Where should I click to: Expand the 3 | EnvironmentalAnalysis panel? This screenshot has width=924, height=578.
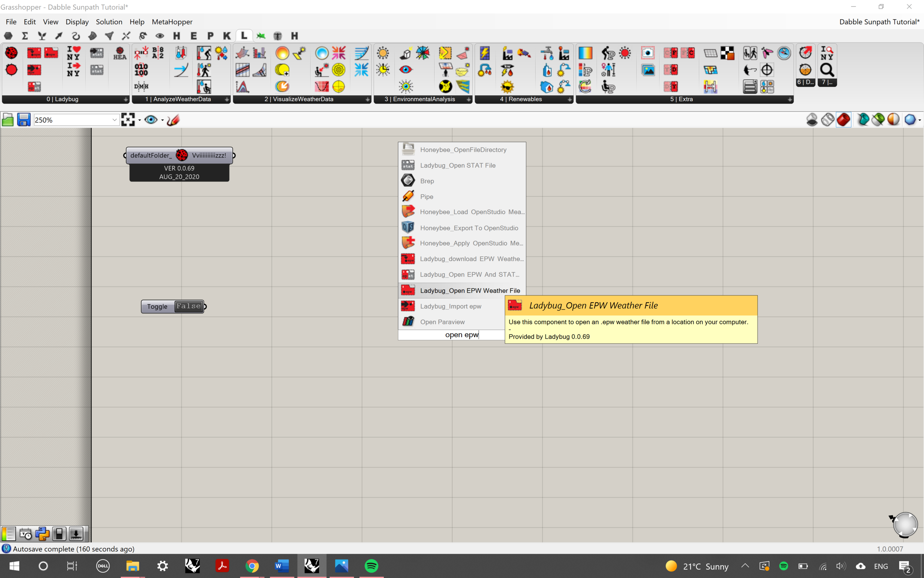(x=469, y=99)
